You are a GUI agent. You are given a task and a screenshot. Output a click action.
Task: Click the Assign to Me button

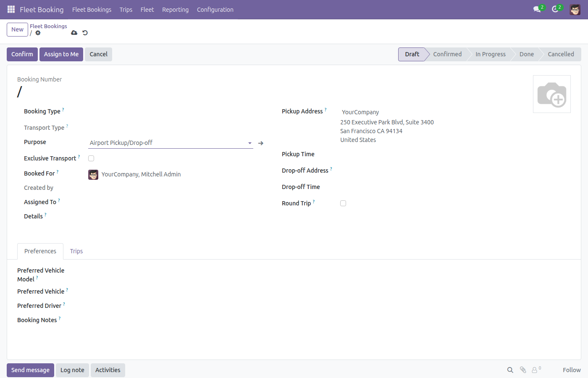point(61,54)
